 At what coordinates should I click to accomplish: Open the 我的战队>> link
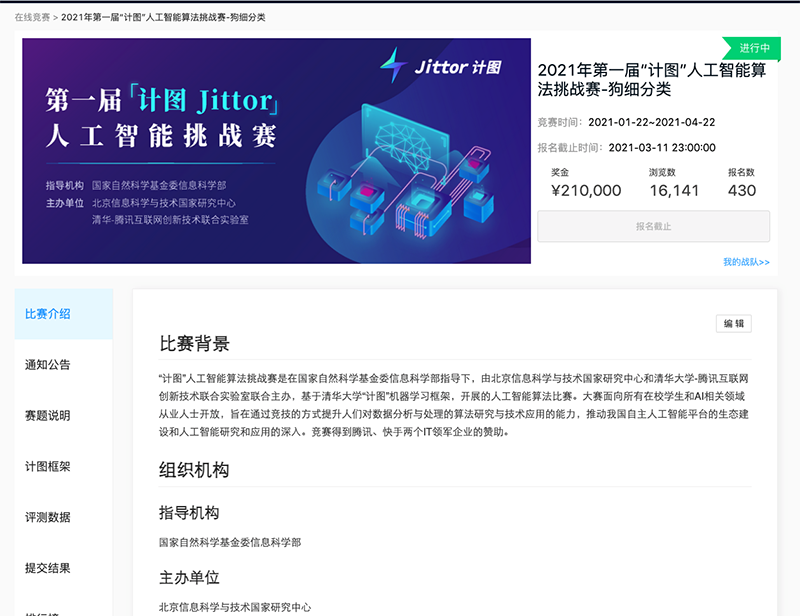click(x=746, y=262)
